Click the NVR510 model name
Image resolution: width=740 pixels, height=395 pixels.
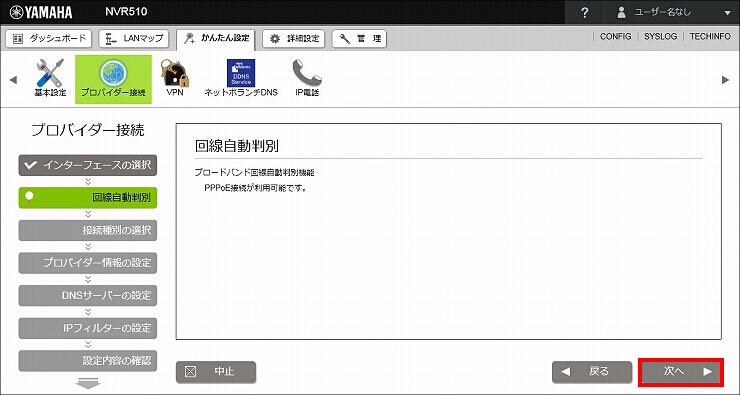point(126,11)
